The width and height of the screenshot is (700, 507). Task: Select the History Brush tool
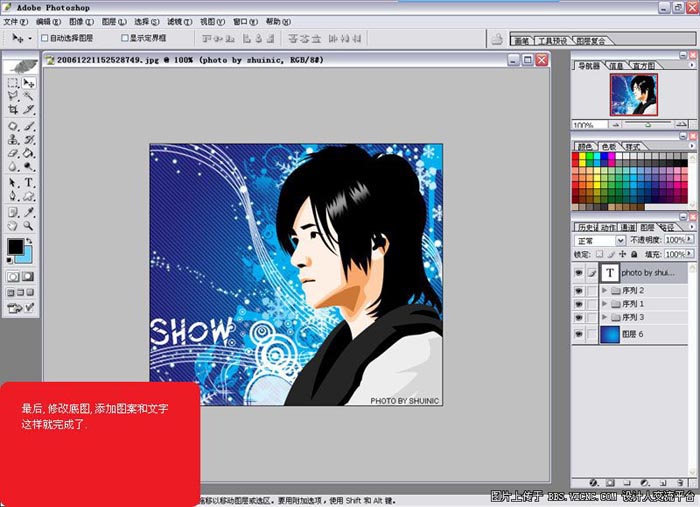tap(29, 140)
